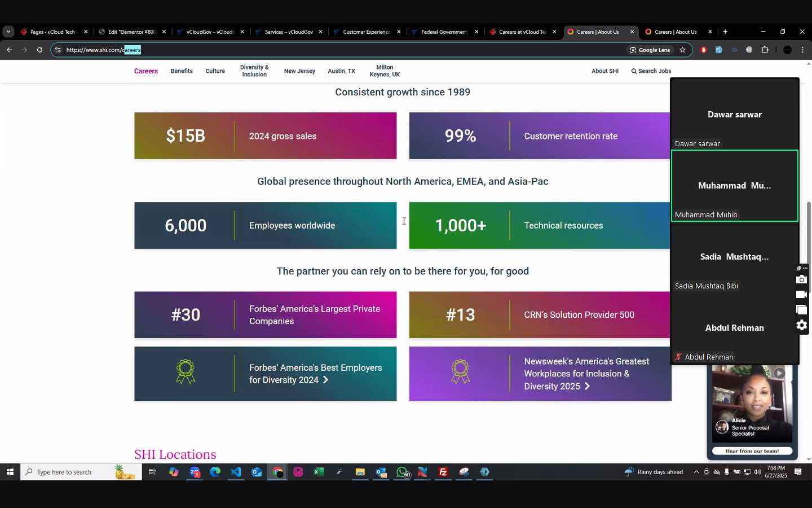812x508 pixels.
Task: Open the notification center icon
Action: (x=798, y=472)
